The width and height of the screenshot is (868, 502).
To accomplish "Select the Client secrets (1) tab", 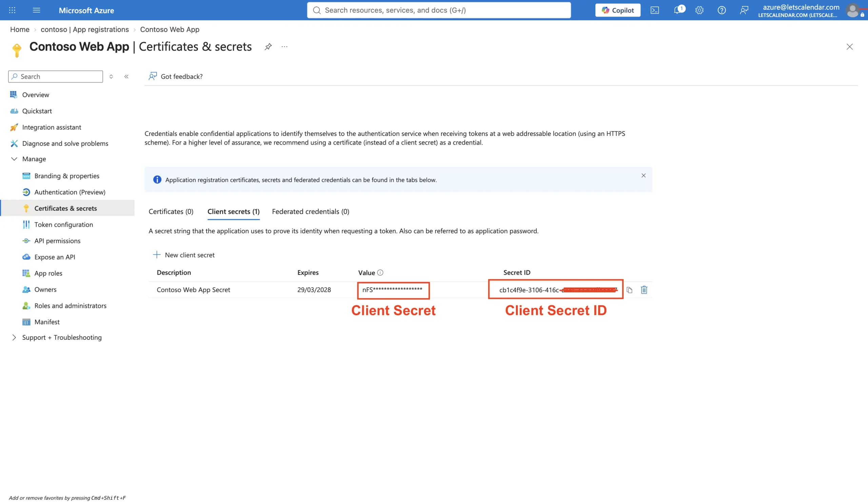I will coord(234,211).
